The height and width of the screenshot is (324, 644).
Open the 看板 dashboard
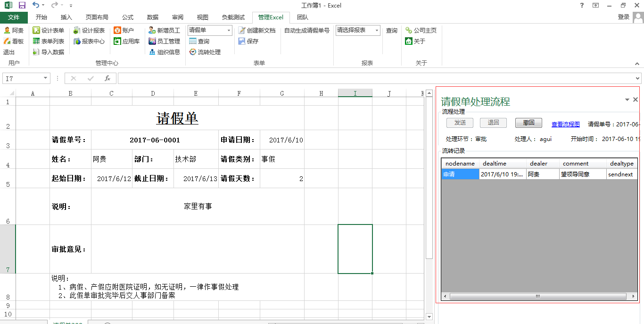tap(14, 41)
